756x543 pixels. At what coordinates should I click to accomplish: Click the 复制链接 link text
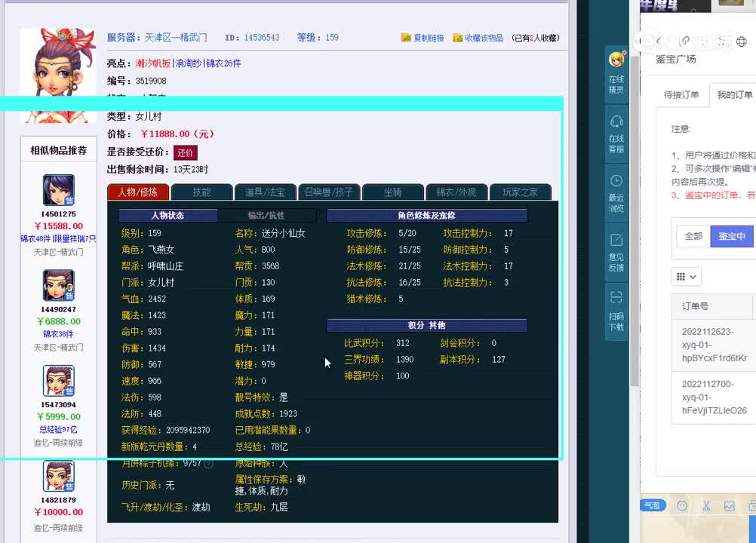point(429,38)
